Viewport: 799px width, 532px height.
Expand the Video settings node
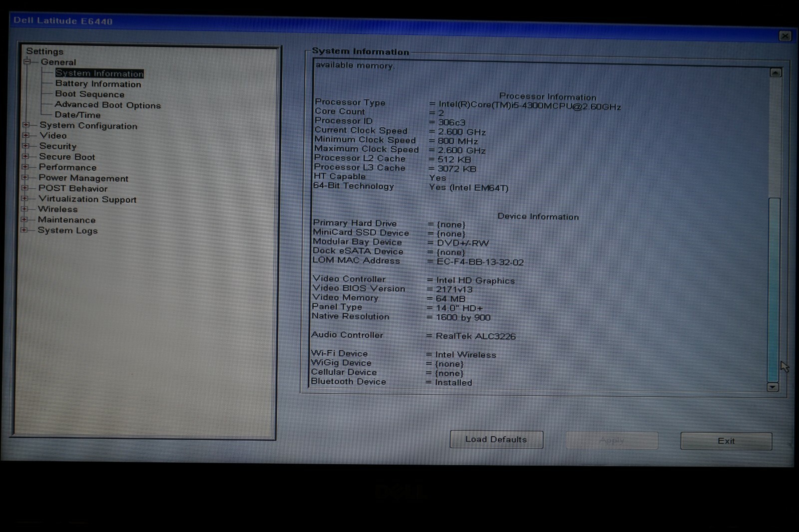(26, 135)
